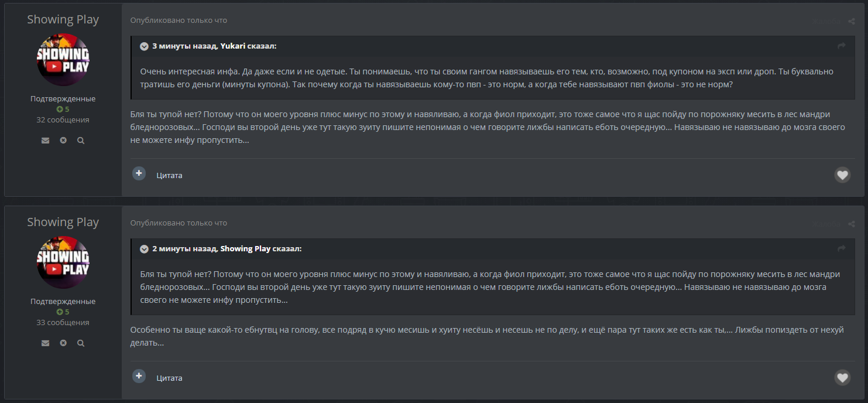Collapse the quoted Showing Play message
Viewport: 868px width, 403px height.
click(x=144, y=249)
